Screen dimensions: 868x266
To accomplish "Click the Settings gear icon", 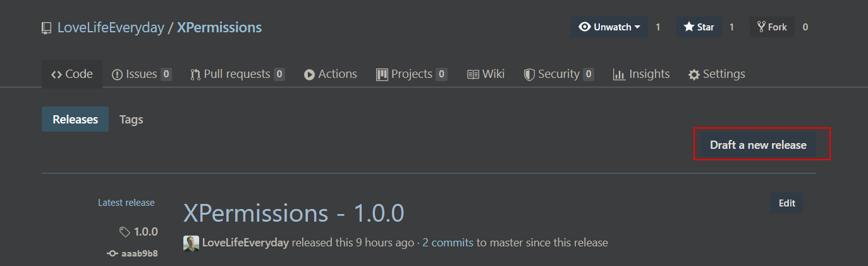I will pyautogui.click(x=694, y=75).
